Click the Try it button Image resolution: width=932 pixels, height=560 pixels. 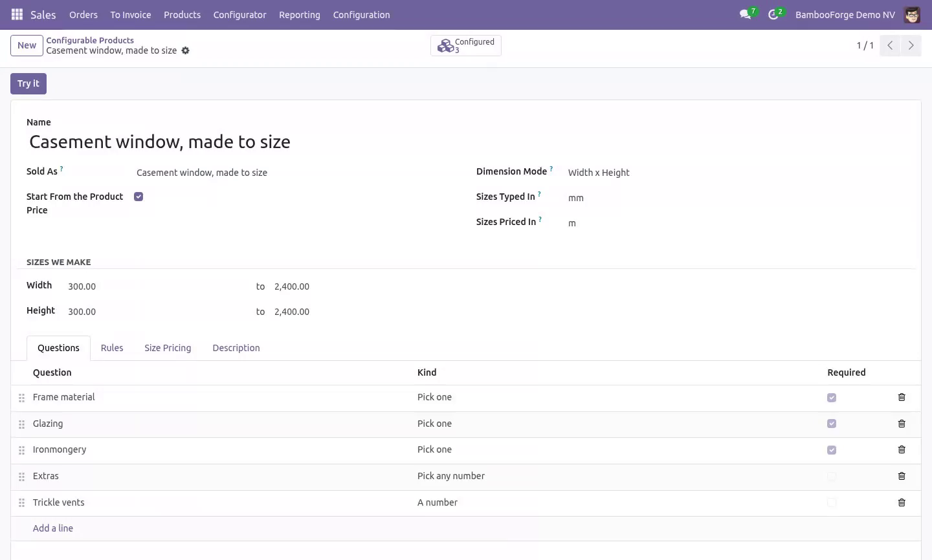28,83
